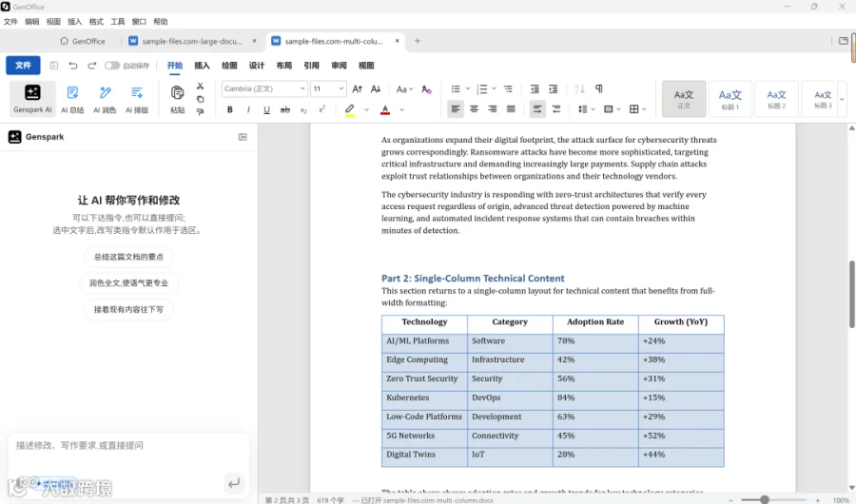Center-align the paragraph
Screen dimensions: 856x504
[x=474, y=109]
